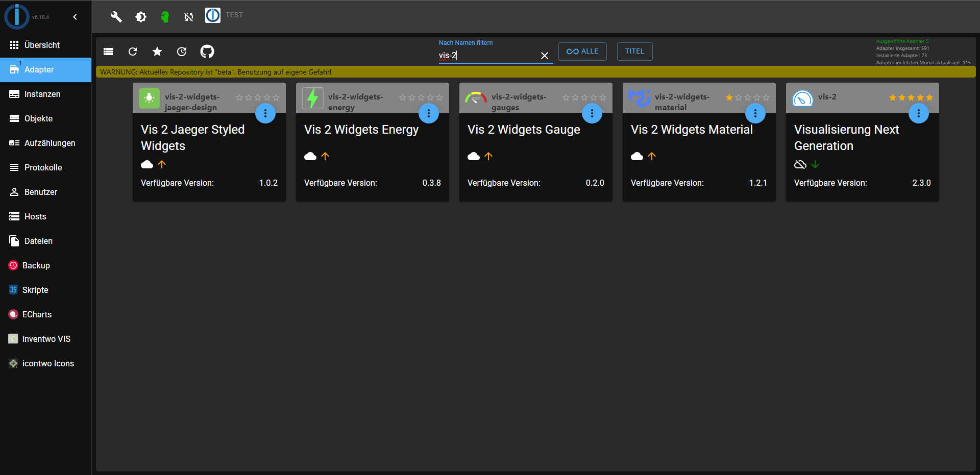
Task: Refresh the adapter list
Action: pyautogui.click(x=133, y=52)
